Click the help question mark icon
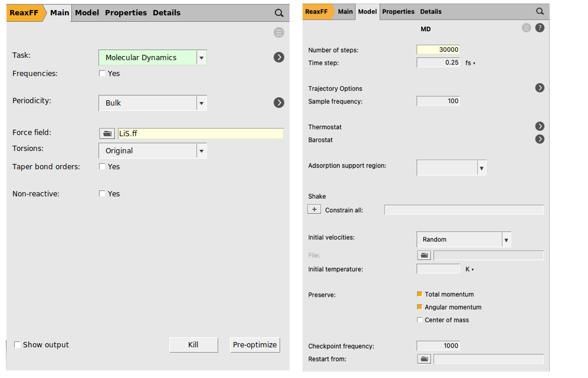This screenshot has width=588, height=378. coord(540,28)
